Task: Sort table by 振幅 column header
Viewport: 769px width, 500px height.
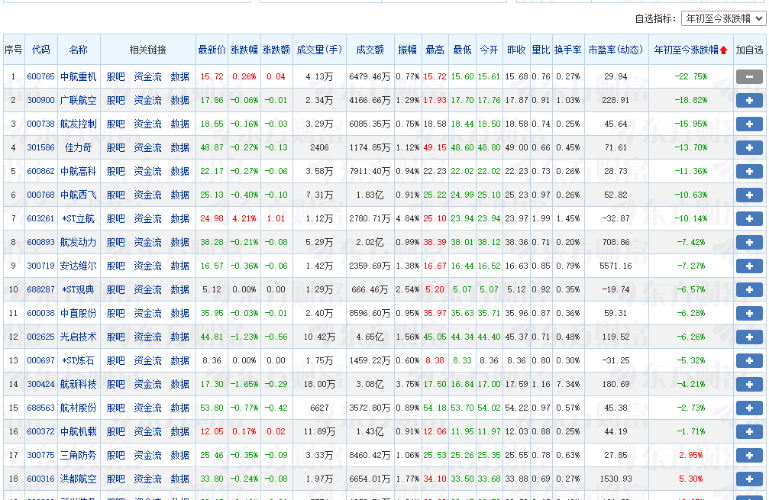Action: coord(407,50)
